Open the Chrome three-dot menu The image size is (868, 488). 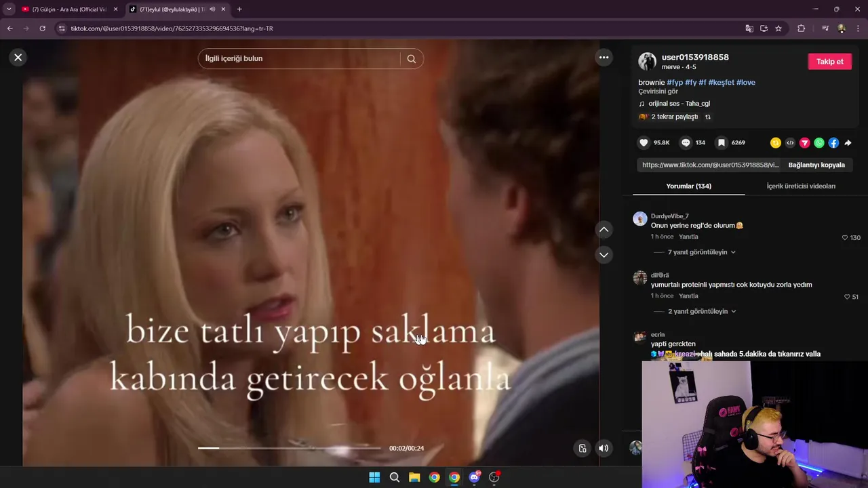point(859,28)
